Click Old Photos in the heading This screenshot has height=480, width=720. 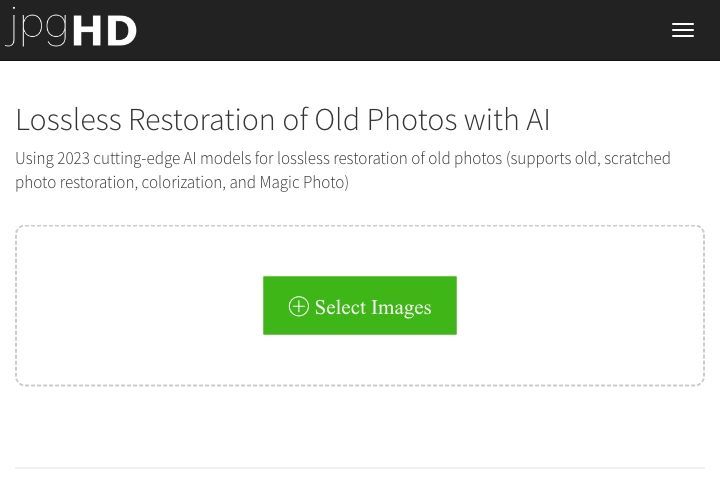[387, 120]
